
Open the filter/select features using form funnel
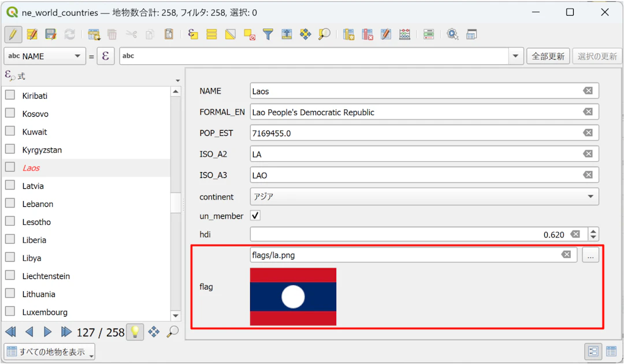click(x=268, y=35)
